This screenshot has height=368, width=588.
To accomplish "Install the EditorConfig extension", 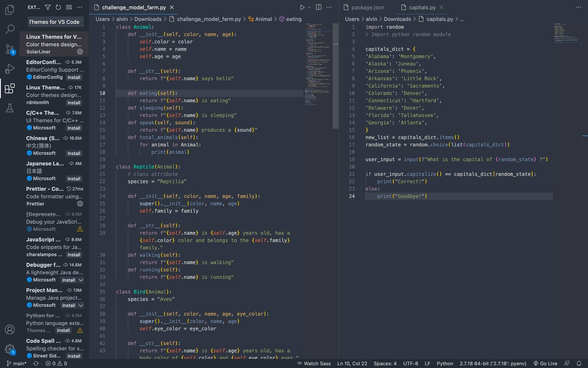I will (x=74, y=78).
